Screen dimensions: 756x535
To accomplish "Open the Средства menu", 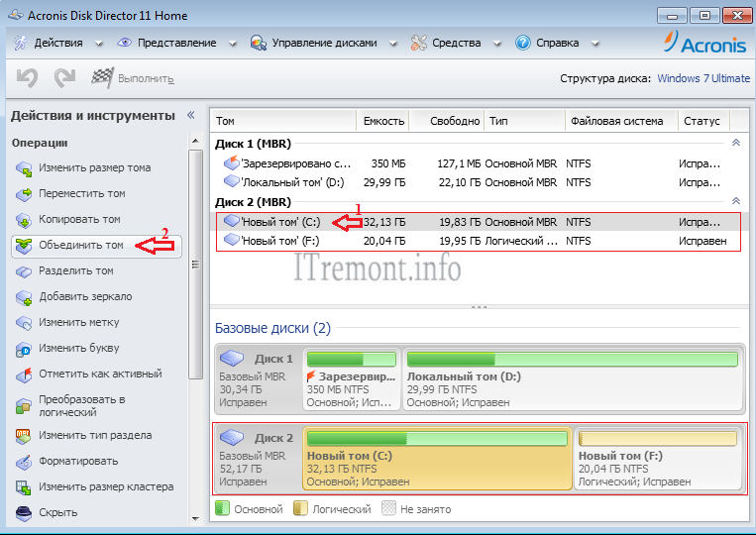I will click(x=456, y=43).
